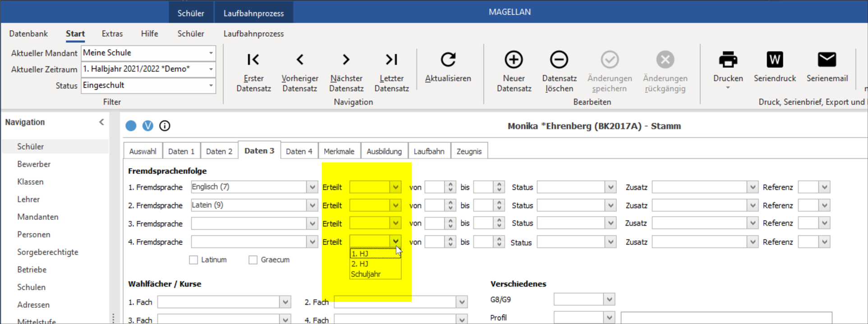Open the 1. Fremdsprache Englisch dropdown

pos(312,187)
